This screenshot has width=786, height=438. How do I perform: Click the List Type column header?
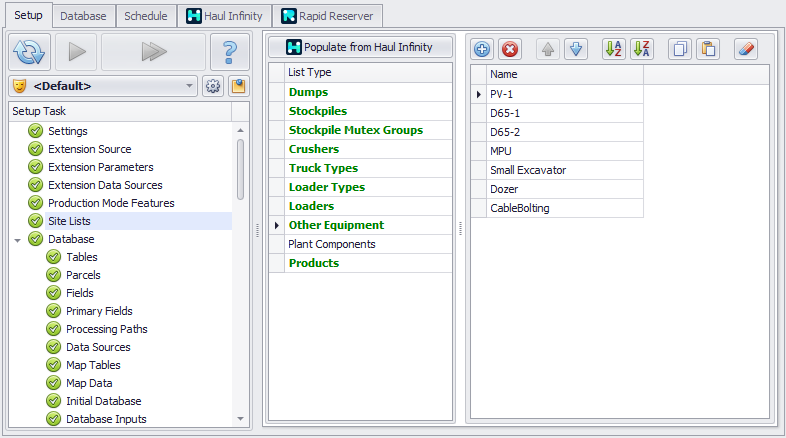pyautogui.click(x=368, y=72)
